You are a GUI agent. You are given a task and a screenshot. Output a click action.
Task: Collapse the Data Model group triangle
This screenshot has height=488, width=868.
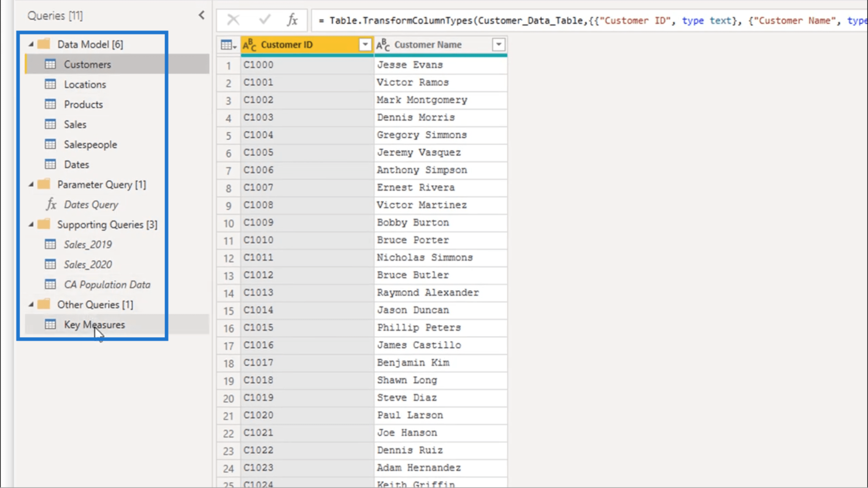click(x=31, y=44)
